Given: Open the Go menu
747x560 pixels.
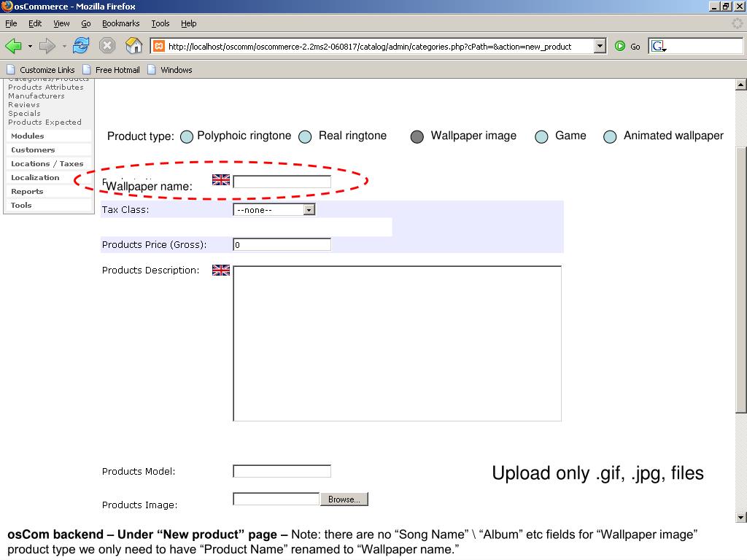Looking at the screenshot, I should 86,23.
